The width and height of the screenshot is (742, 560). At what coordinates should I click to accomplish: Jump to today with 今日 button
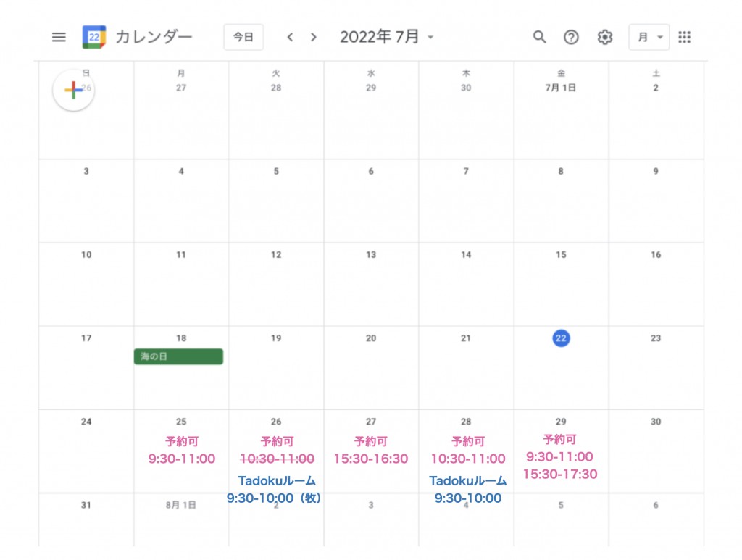(x=243, y=37)
